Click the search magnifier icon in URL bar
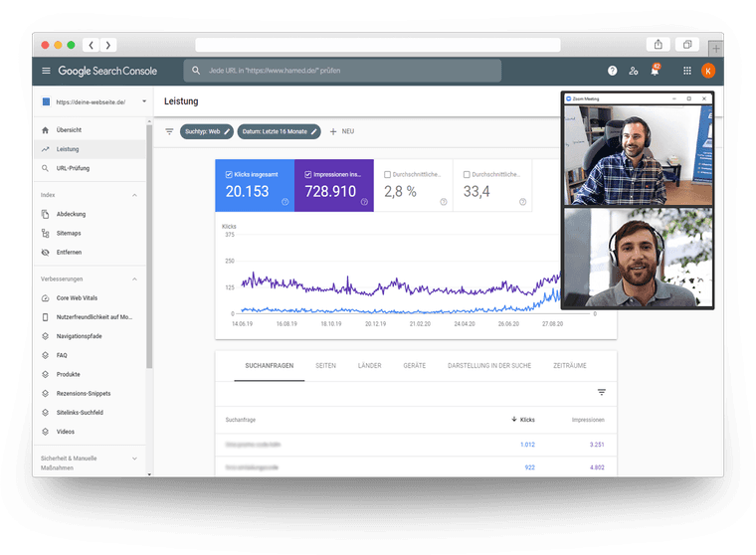 196,71
